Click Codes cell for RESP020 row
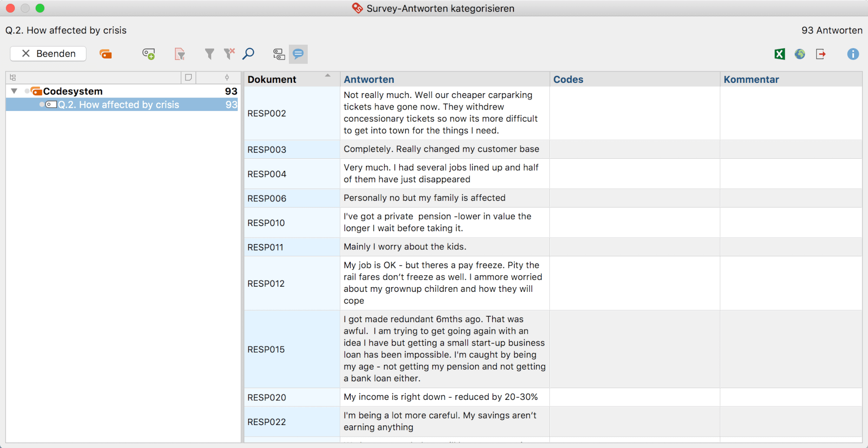 635,397
